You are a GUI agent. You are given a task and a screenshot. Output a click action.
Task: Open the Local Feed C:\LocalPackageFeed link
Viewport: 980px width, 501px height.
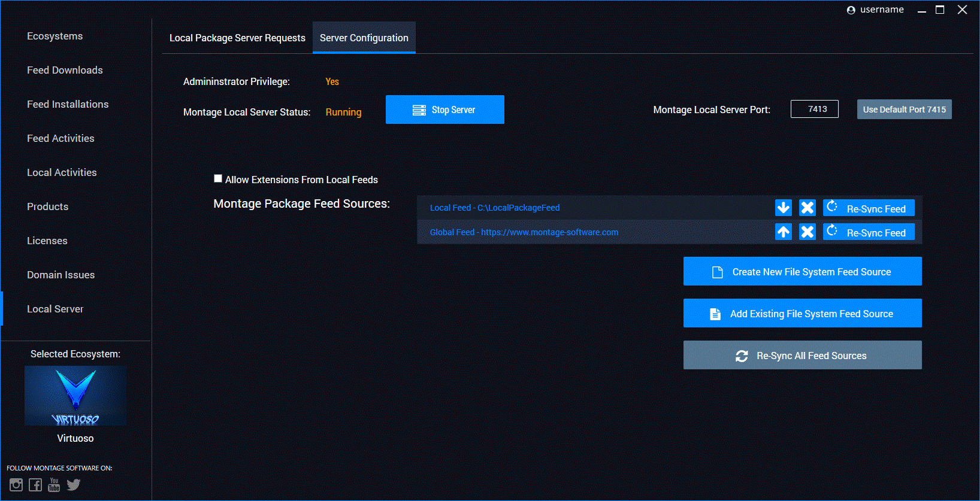click(x=495, y=208)
